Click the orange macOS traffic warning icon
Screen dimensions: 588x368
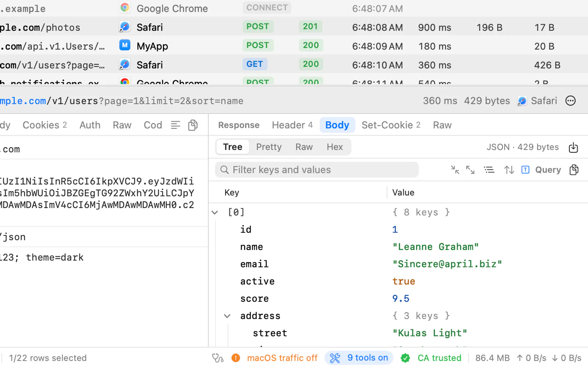(236, 358)
